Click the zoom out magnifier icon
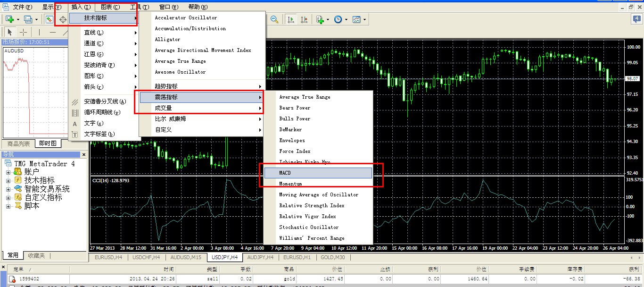Image resolution: width=644 pixels, height=287 pixels. 275,19
